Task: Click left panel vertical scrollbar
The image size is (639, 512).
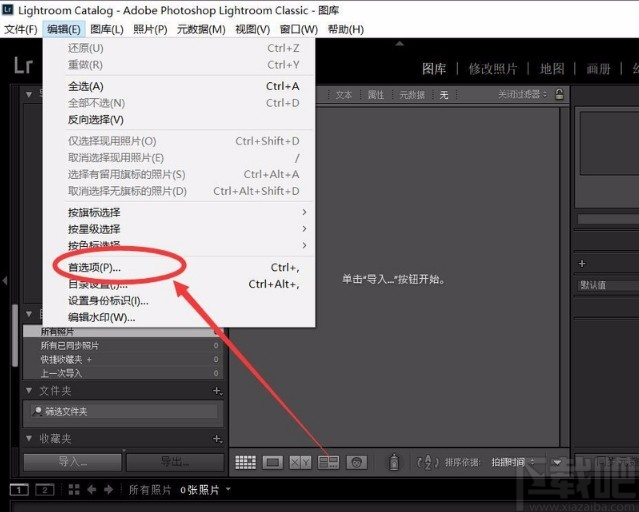Action: 15,335
